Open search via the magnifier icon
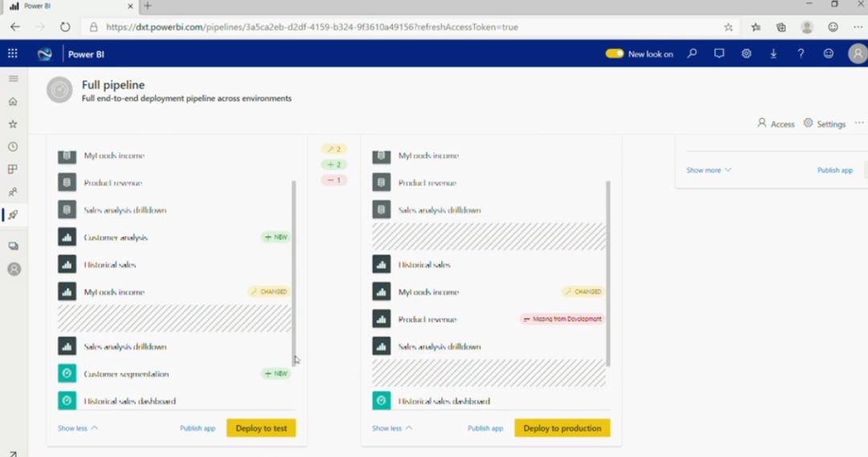The image size is (868, 457). click(x=692, y=54)
